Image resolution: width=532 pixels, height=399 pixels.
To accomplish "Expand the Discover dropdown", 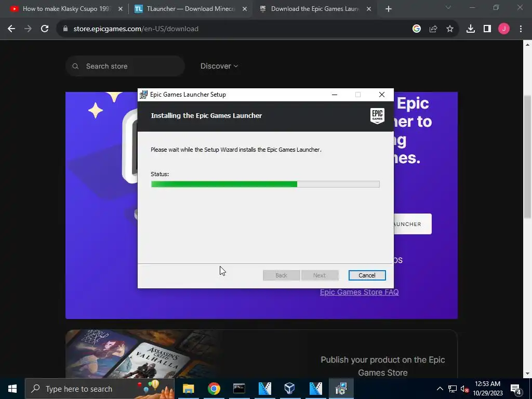I will click(219, 66).
